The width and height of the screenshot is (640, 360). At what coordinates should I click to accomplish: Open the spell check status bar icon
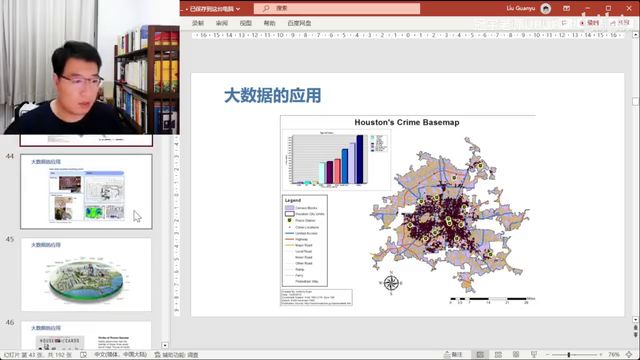click(83, 355)
